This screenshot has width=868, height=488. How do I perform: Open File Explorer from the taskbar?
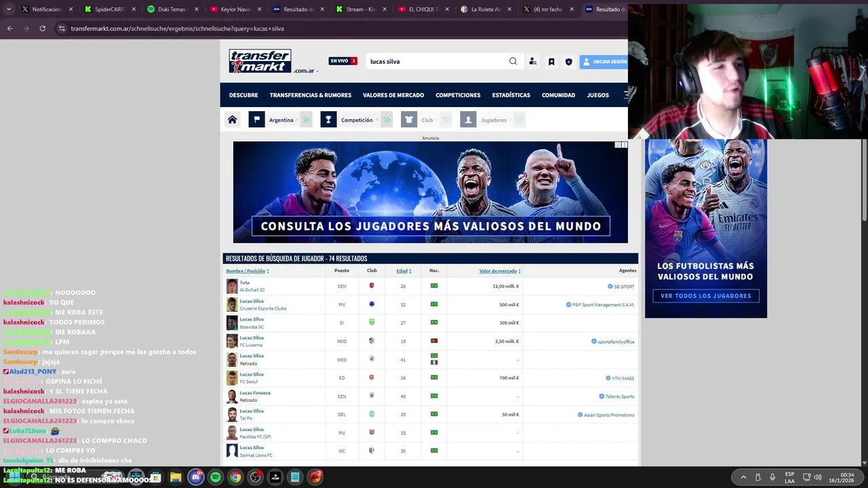click(176, 477)
